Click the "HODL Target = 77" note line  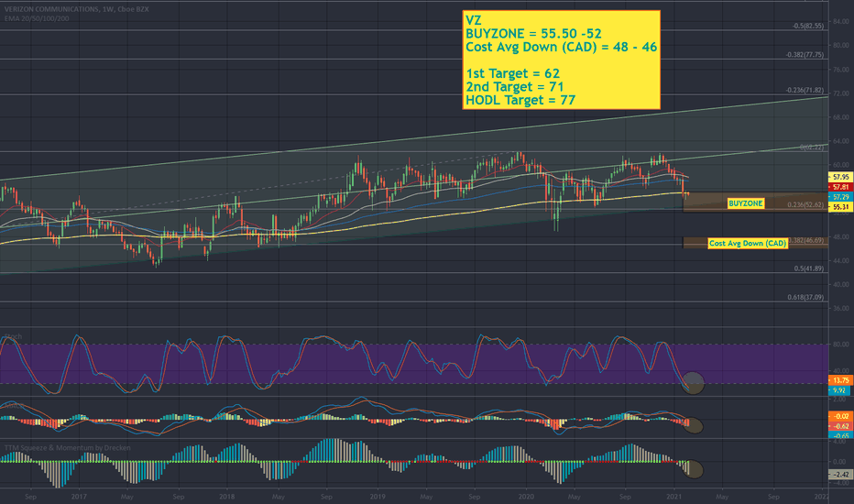pos(520,100)
